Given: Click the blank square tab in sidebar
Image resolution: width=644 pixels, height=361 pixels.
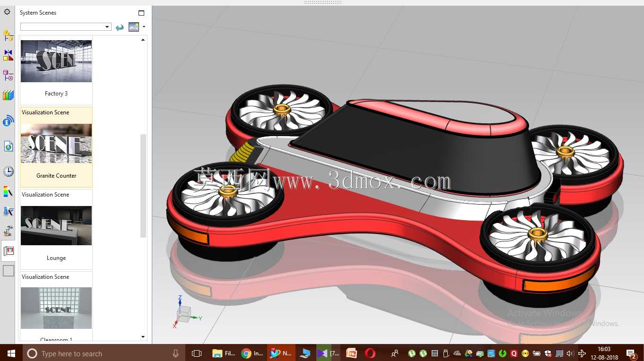Looking at the screenshot, I should point(9,271).
